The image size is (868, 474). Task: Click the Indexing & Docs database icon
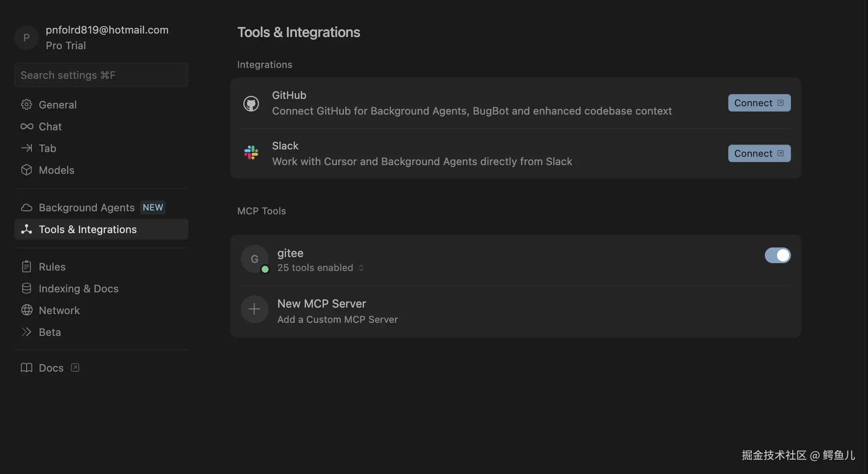27,288
